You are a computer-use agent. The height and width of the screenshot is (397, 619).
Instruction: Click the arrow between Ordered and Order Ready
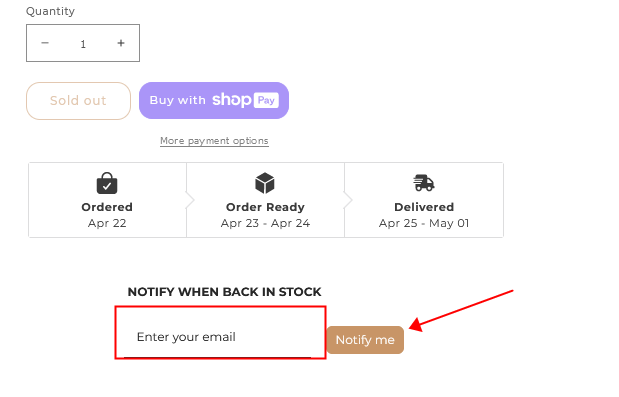pyautogui.click(x=190, y=200)
